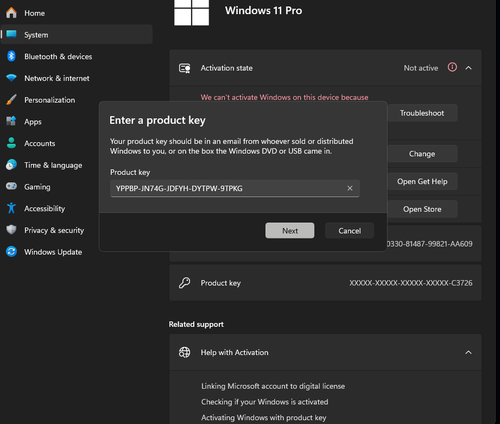Click the product ID ending AA609

(430, 244)
